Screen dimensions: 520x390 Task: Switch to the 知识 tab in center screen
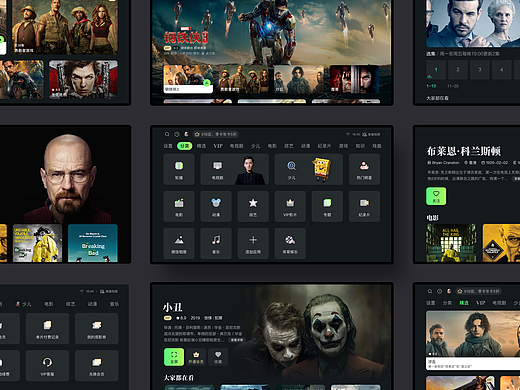pos(360,146)
